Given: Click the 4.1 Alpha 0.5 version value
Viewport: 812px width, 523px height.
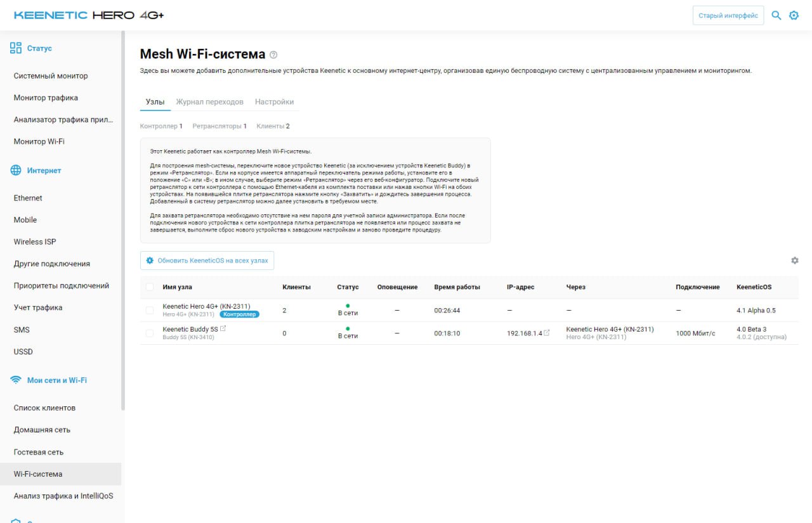Looking at the screenshot, I should click(756, 311).
